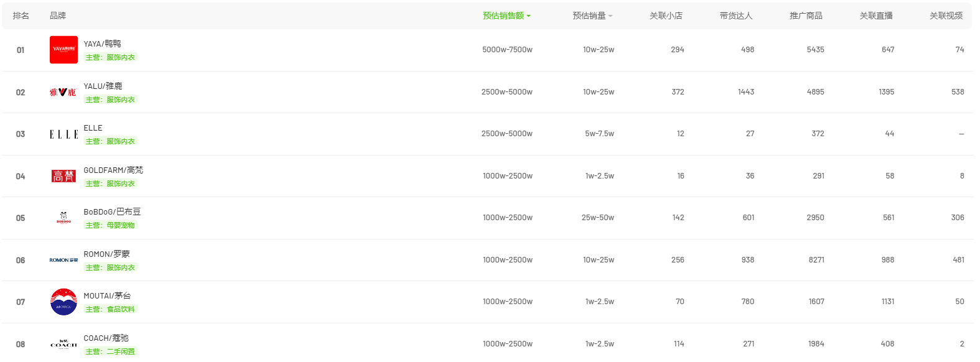Open the BoBDoG/巴布豆 brand logo
Image resolution: width=980 pixels, height=362 pixels.
pos(63,218)
